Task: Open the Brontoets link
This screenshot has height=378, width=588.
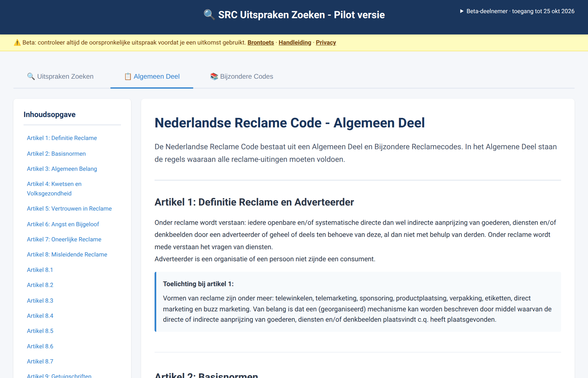Action: [x=261, y=43]
